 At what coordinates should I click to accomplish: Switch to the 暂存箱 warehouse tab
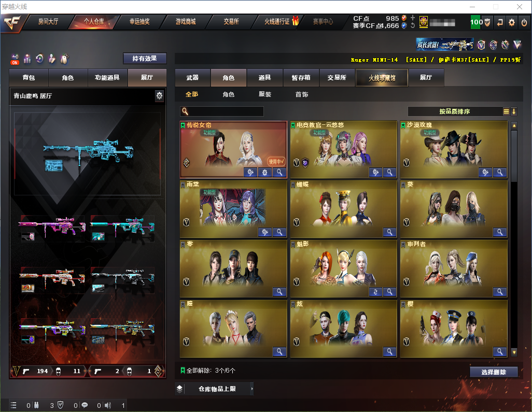301,78
